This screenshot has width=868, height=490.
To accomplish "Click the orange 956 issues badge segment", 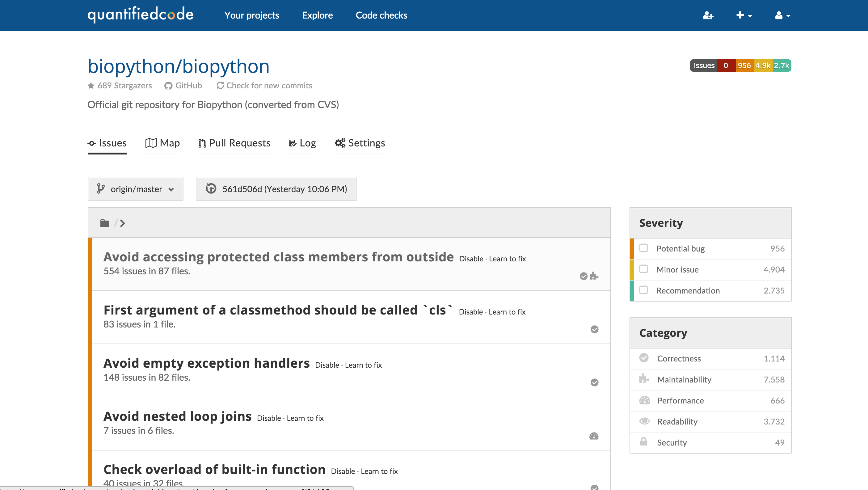I will click(744, 66).
